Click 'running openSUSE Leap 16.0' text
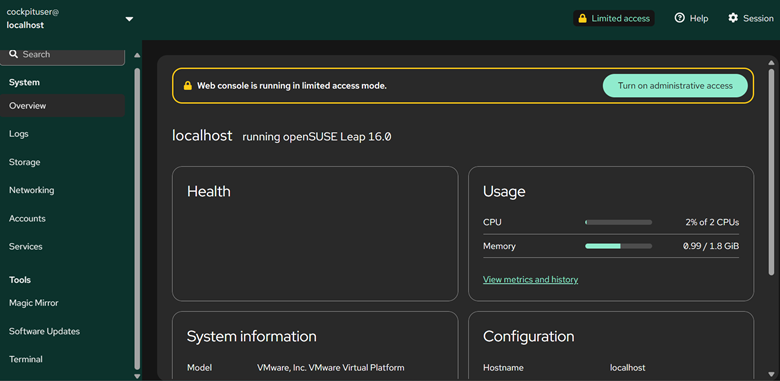 coord(316,137)
